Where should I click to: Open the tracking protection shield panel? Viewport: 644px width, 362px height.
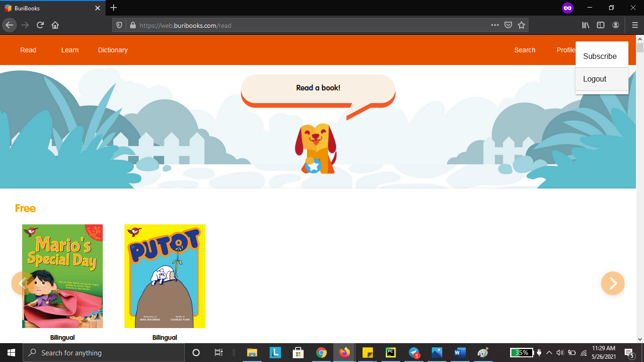(119, 25)
